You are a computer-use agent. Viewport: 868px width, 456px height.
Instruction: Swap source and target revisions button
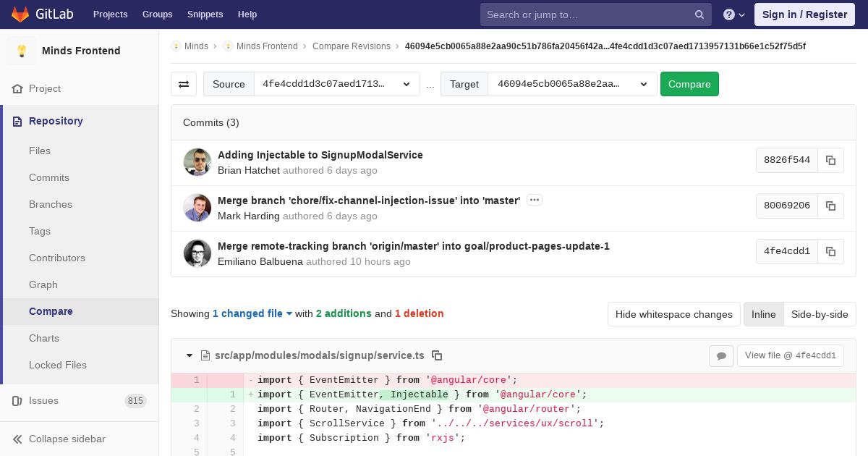(x=184, y=84)
